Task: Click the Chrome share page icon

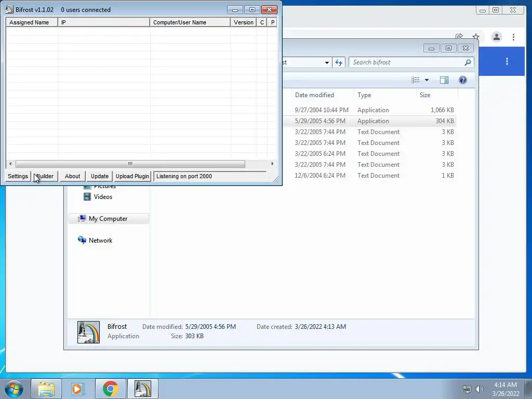Action: (459, 37)
